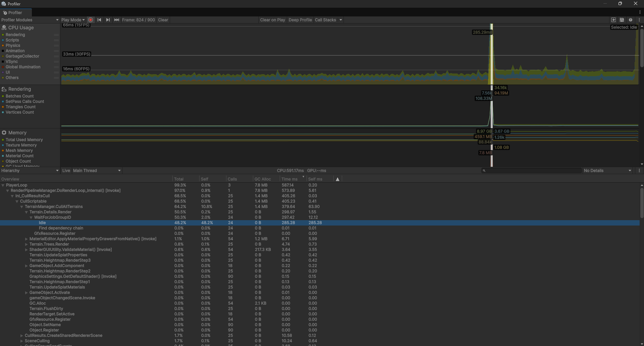The image size is (644, 346).
Task: Open the Profiler help
Action: [631, 20]
